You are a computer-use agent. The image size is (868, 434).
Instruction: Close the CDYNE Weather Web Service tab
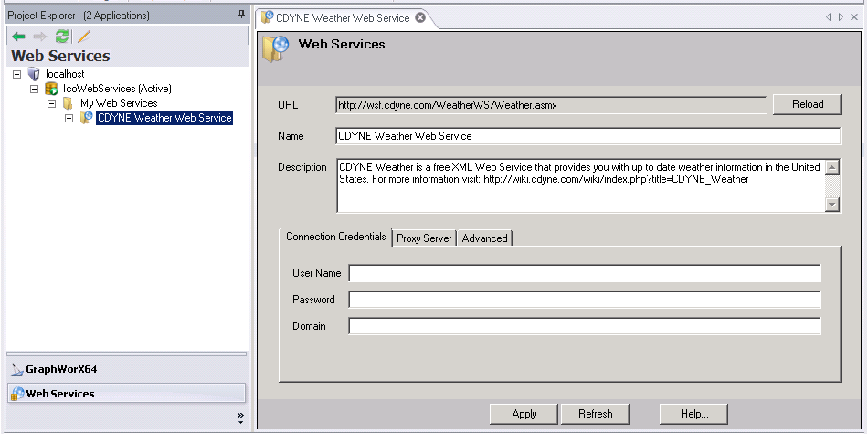(x=419, y=17)
